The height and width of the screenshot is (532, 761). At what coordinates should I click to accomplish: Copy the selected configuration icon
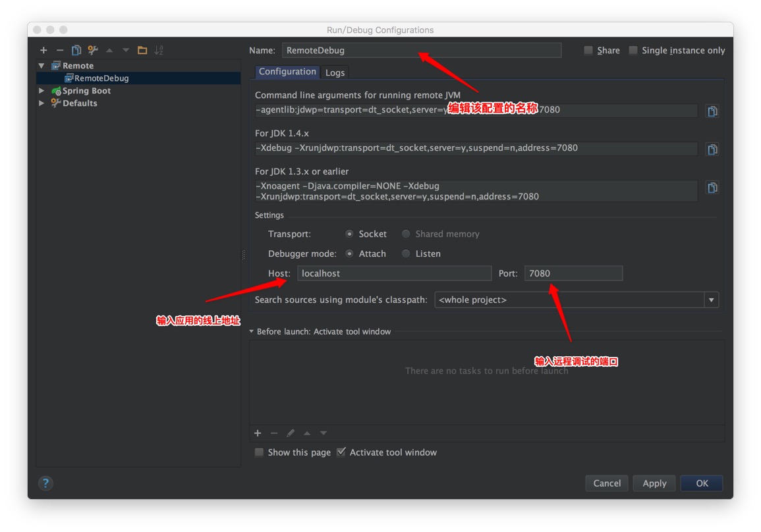76,50
